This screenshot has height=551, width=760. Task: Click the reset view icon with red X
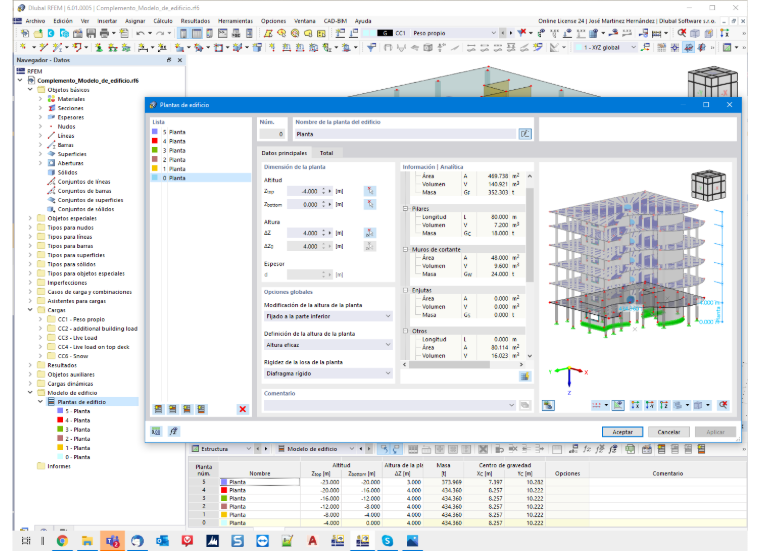tap(723, 405)
